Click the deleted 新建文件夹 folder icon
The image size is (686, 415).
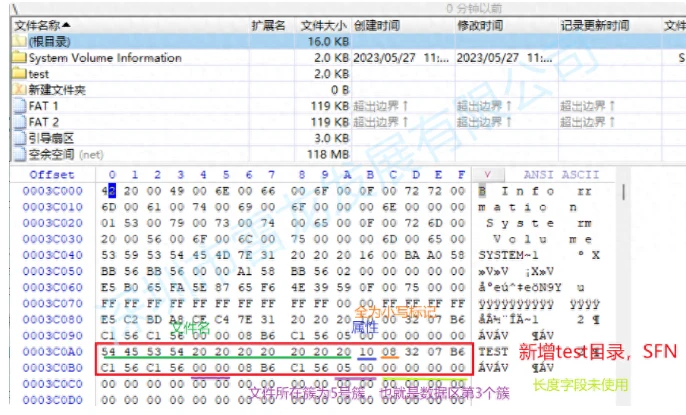(19, 89)
